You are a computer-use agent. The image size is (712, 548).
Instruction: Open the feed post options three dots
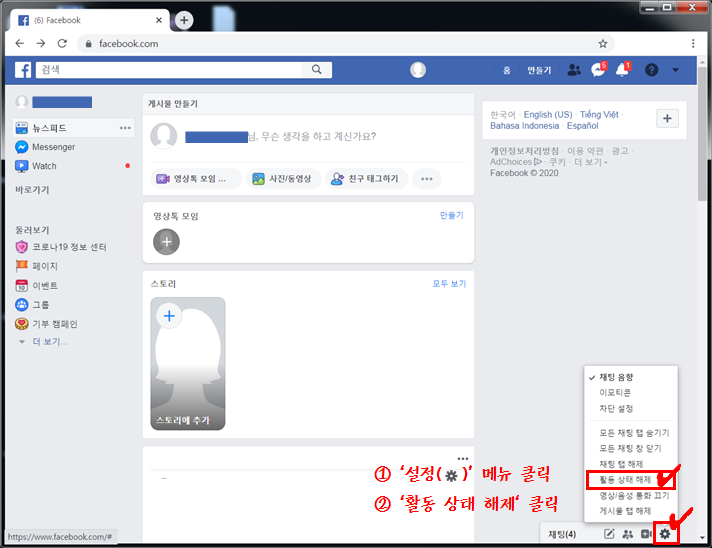463,459
